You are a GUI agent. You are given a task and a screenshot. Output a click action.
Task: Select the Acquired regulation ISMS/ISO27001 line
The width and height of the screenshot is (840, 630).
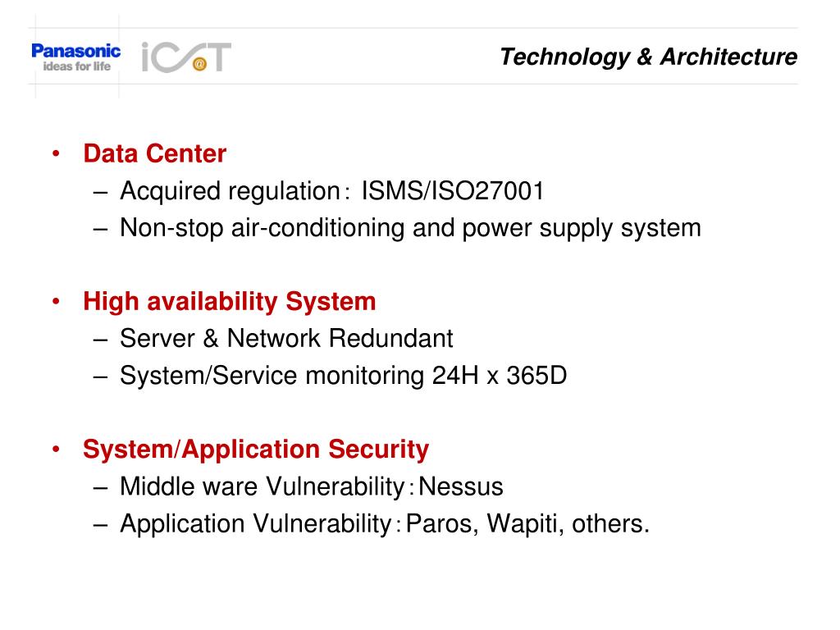(332, 191)
